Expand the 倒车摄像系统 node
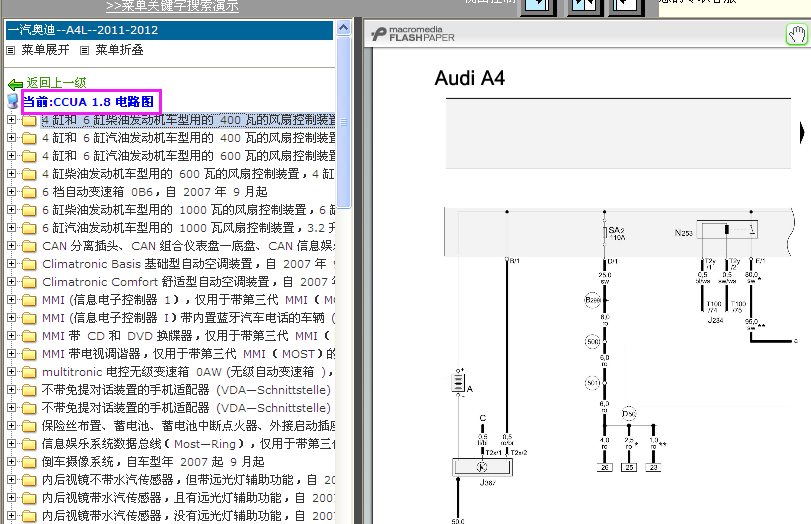 11,461
